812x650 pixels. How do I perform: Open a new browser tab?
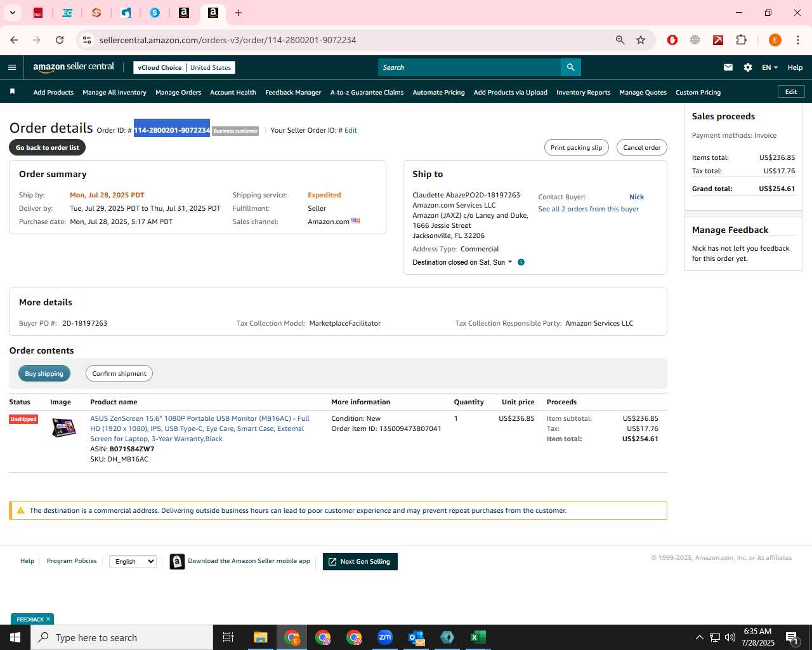[x=239, y=13]
